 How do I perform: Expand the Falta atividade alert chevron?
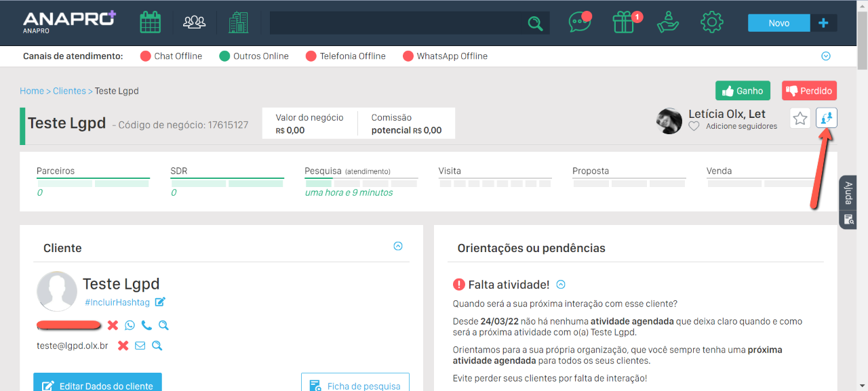pyautogui.click(x=561, y=285)
